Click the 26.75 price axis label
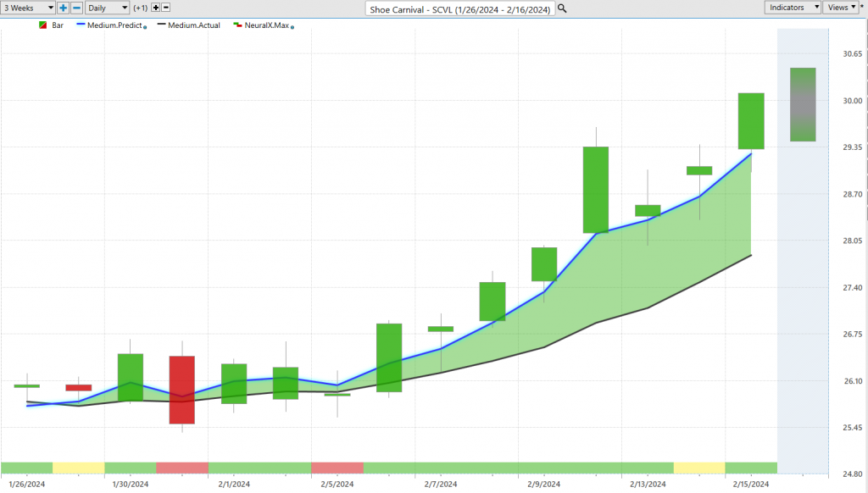The width and height of the screenshot is (868, 493). [853, 335]
